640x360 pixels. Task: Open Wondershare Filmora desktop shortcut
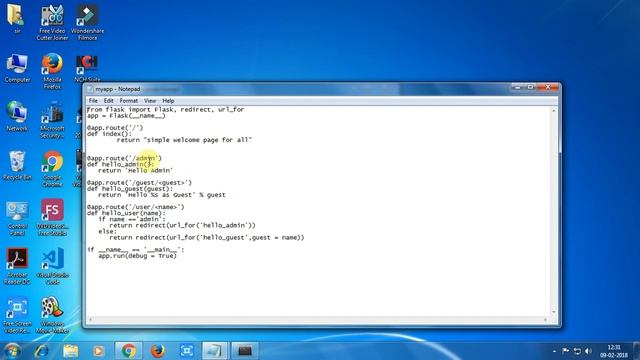point(87,22)
